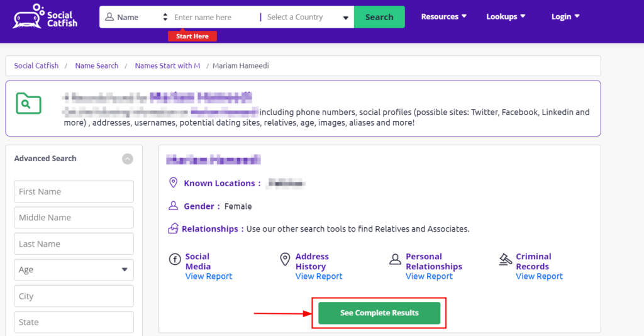Image resolution: width=644 pixels, height=336 pixels.
Task: Open the Resources menu
Action: tap(443, 16)
